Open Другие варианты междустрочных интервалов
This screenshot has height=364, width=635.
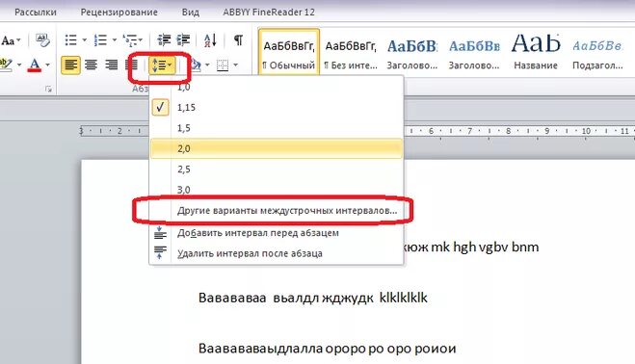click(x=277, y=211)
